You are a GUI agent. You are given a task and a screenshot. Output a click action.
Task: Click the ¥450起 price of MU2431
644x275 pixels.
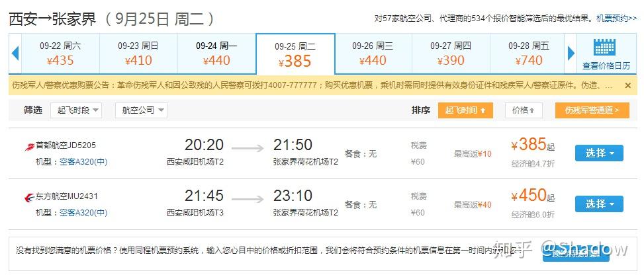533,196
